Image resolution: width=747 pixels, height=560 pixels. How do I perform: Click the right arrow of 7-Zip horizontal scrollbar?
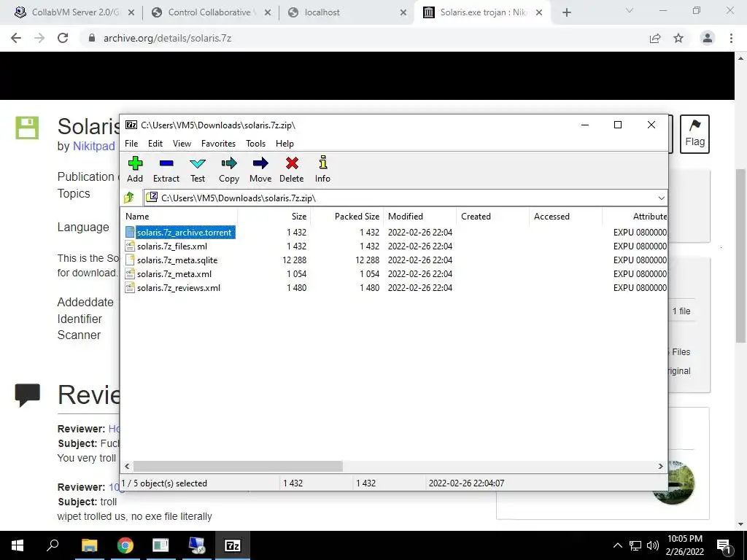(660, 466)
